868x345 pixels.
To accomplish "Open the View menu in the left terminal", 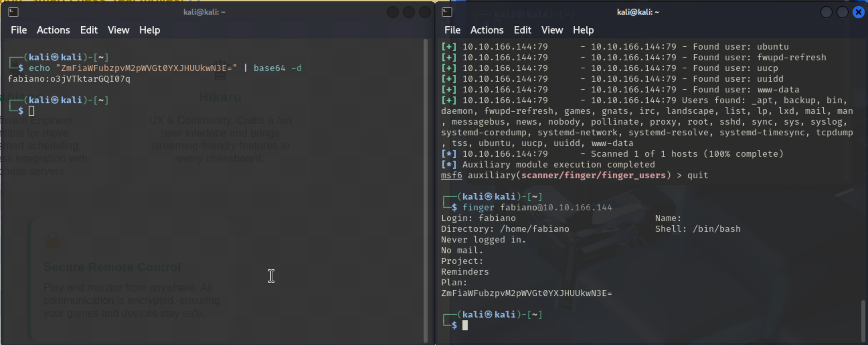I will (118, 30).
